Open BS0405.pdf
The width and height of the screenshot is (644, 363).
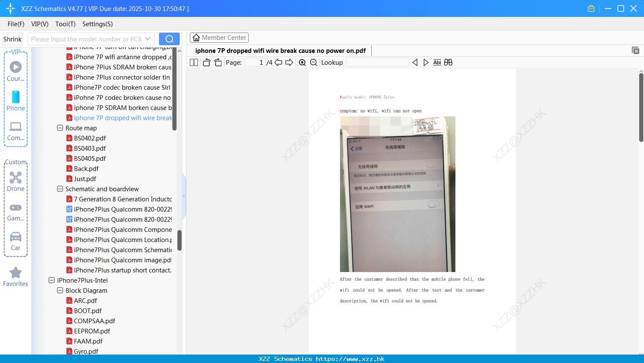86,158
